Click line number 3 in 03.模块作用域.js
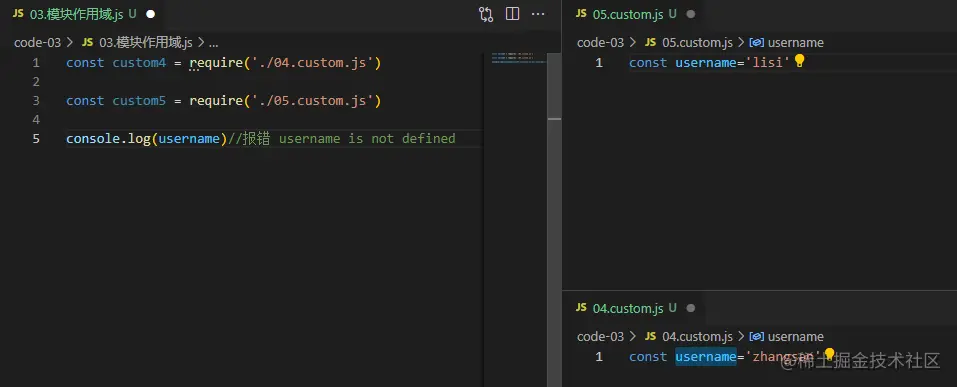957x387 pixels. point(36,101)
